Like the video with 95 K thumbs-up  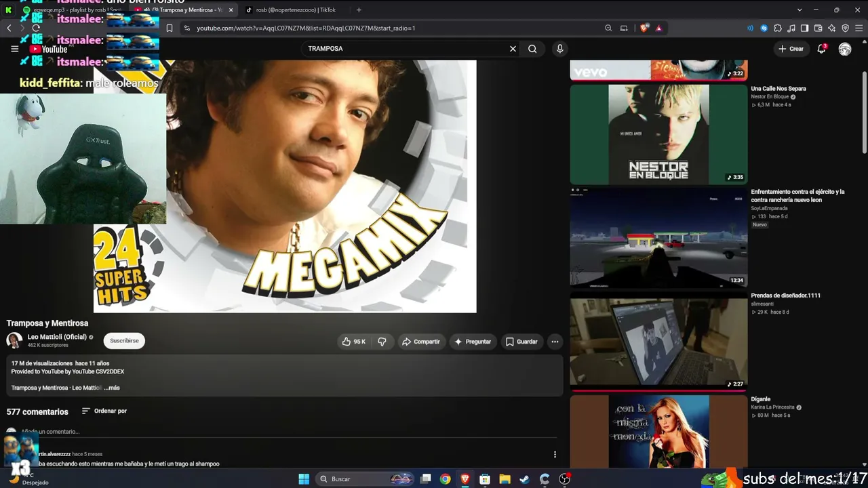[354, 342]
